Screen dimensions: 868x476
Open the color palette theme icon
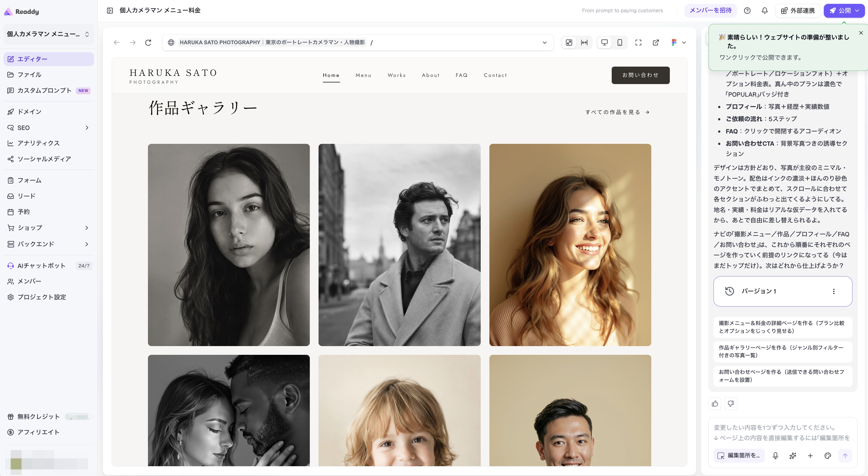[x=828, y=456]
